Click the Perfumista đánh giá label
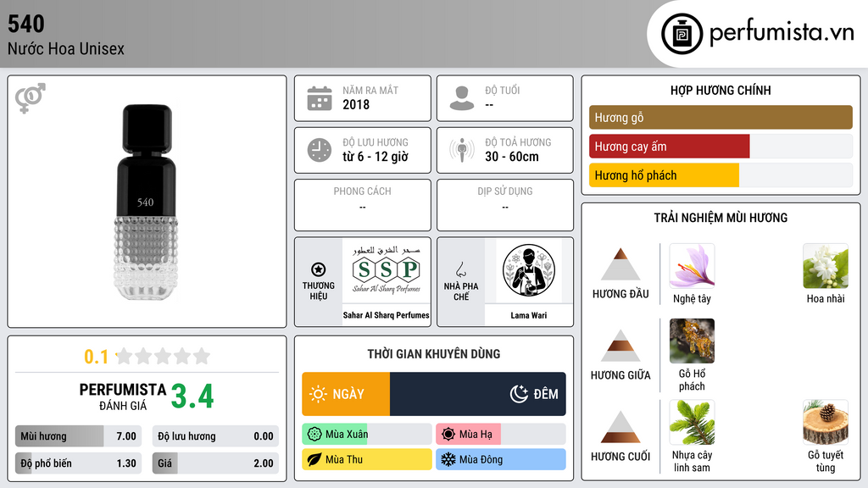 [123, 396]
